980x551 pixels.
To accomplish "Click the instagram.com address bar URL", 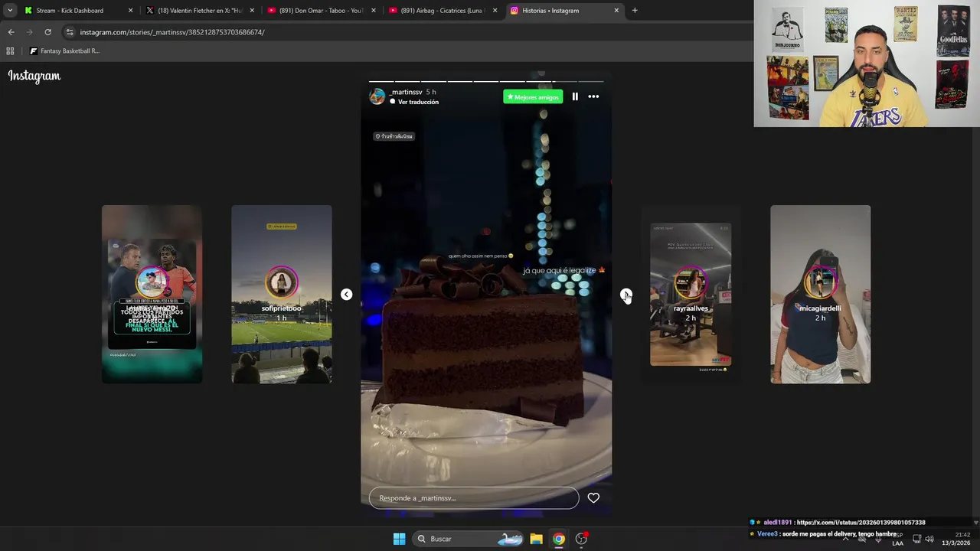I will (172, 32).
